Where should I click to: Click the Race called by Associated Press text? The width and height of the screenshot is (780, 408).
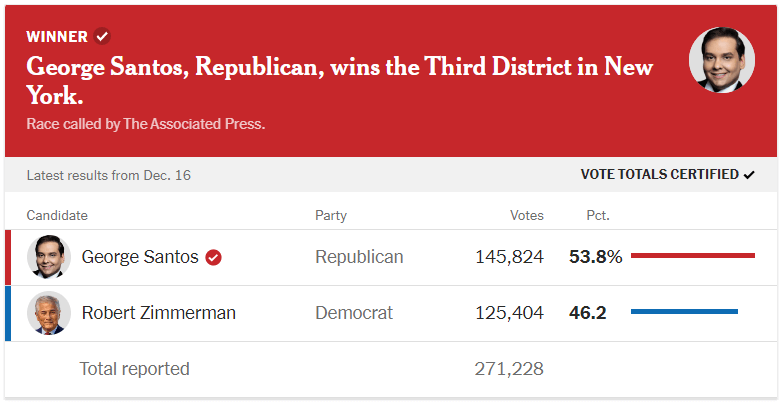click(x=146, y=125)
